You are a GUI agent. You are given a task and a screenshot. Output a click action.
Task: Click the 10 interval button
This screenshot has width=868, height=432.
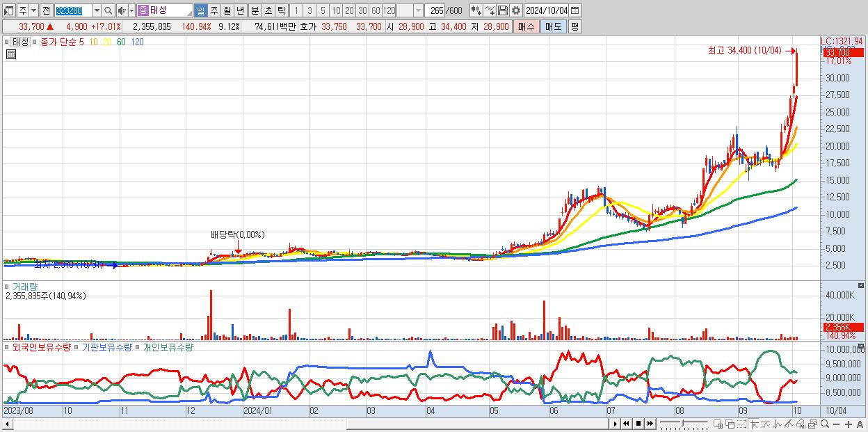coord(336,10)
